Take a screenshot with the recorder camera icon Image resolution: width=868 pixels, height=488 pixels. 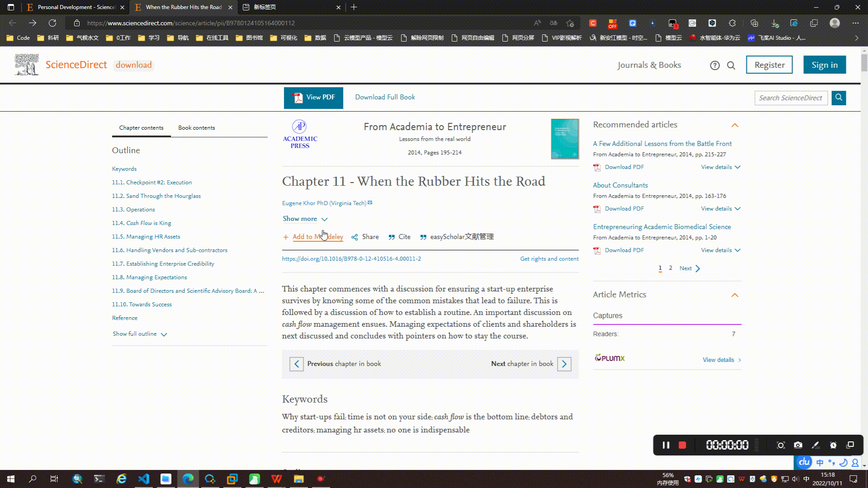798,445
